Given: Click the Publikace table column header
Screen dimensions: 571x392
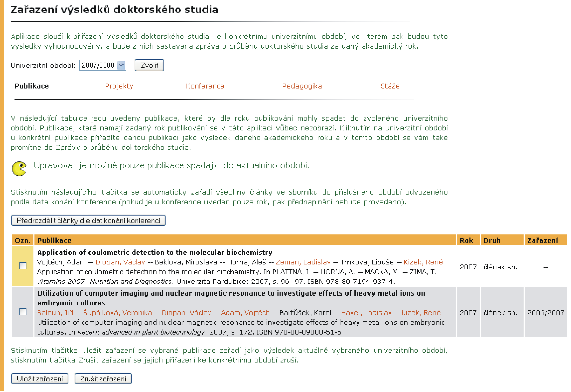Looking at the screenshot, I should [x=245, y=240].
